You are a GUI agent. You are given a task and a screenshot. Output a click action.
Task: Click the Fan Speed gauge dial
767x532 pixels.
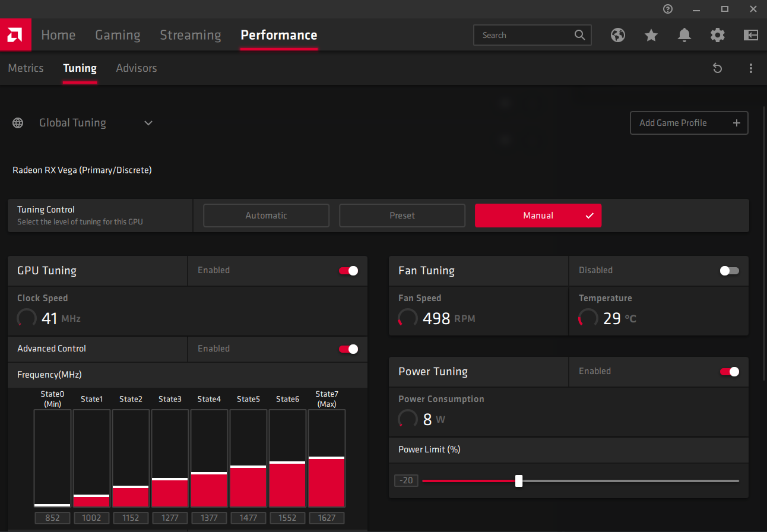point(408,318)
